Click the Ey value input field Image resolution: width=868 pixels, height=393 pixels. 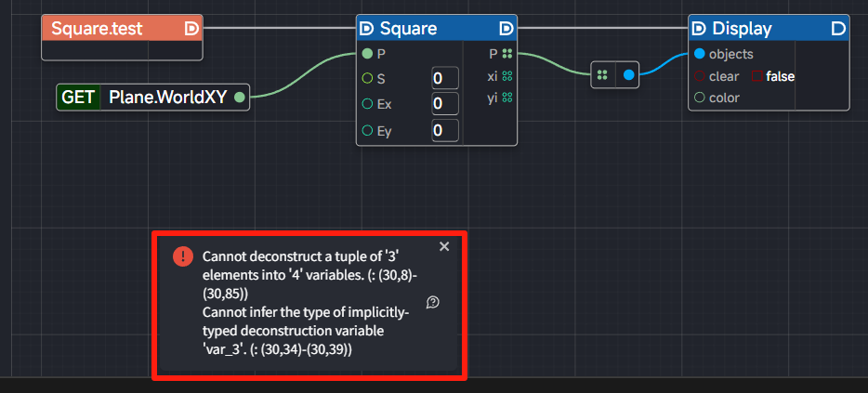click(445, 131)
